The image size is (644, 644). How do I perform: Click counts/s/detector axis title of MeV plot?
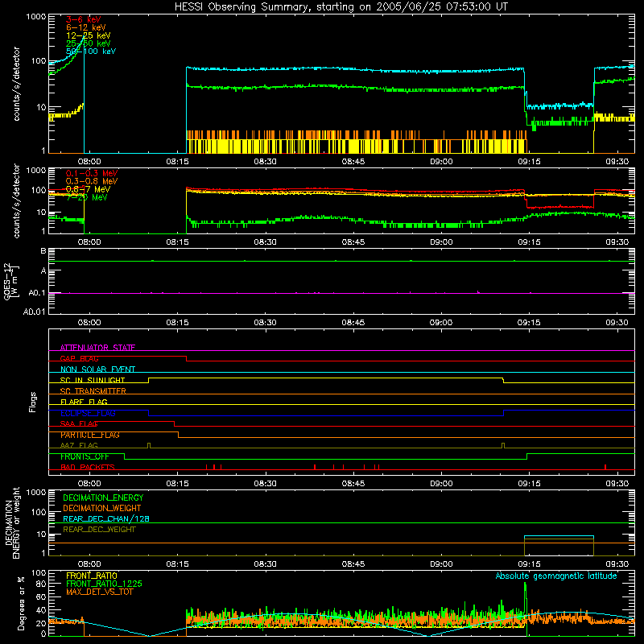click(x=16, y=200)
